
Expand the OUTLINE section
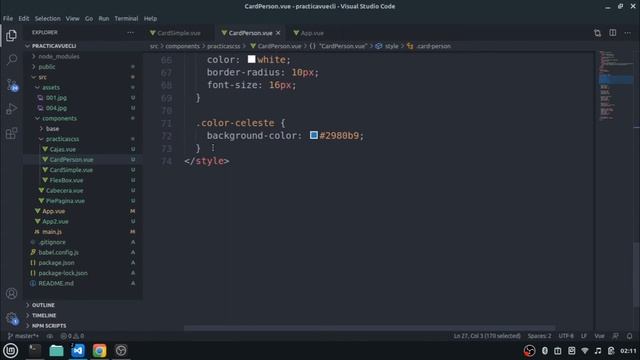(x=43, y=305)
